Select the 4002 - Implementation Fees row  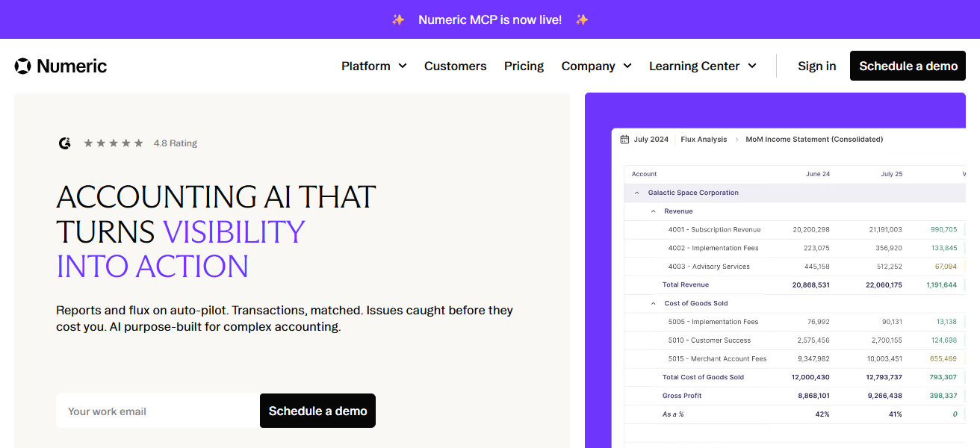click(x=795, y=248)
